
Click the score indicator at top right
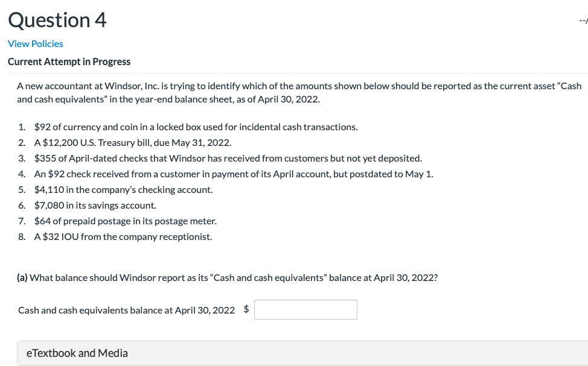(x=583, y=19)
